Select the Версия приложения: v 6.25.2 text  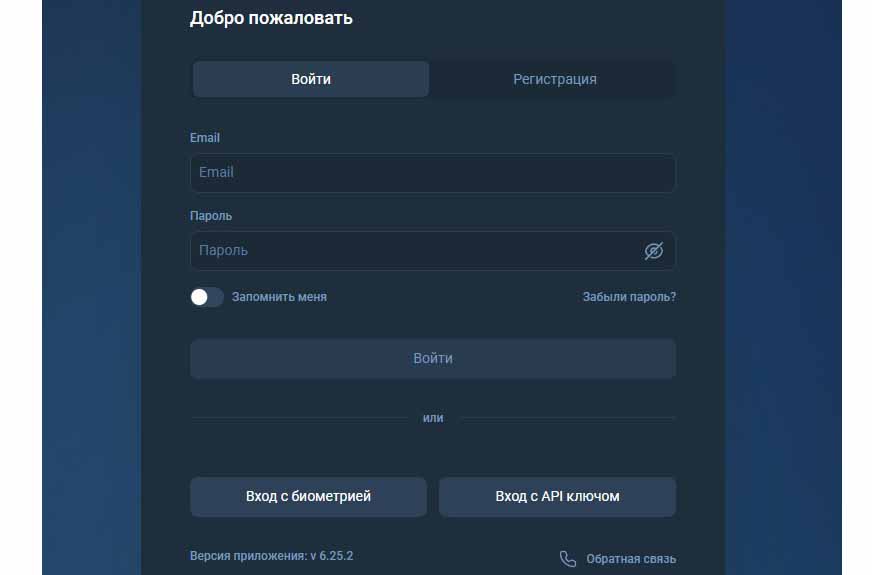[x=271, y=556]
